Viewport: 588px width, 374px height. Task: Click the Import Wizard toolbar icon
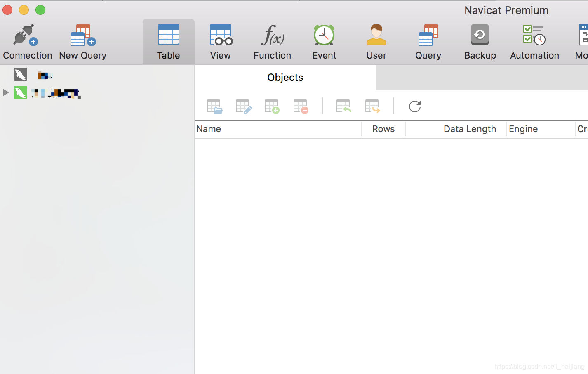tap(343, 107)
